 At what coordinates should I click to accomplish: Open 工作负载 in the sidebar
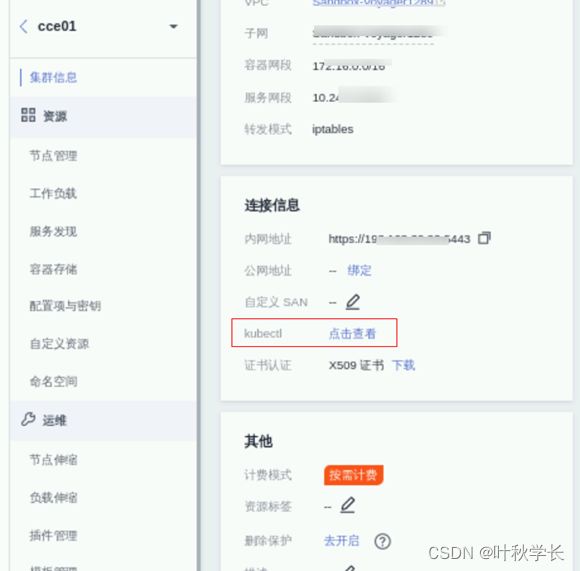coord(53,193)
